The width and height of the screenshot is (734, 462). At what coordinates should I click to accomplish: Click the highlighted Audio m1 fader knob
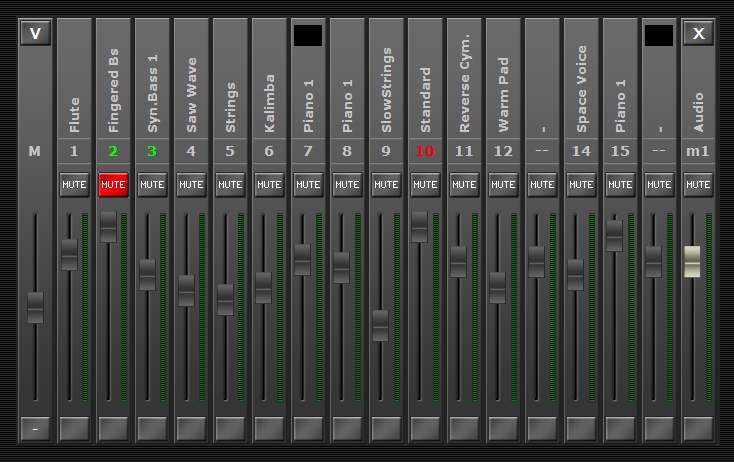point(692,262)
